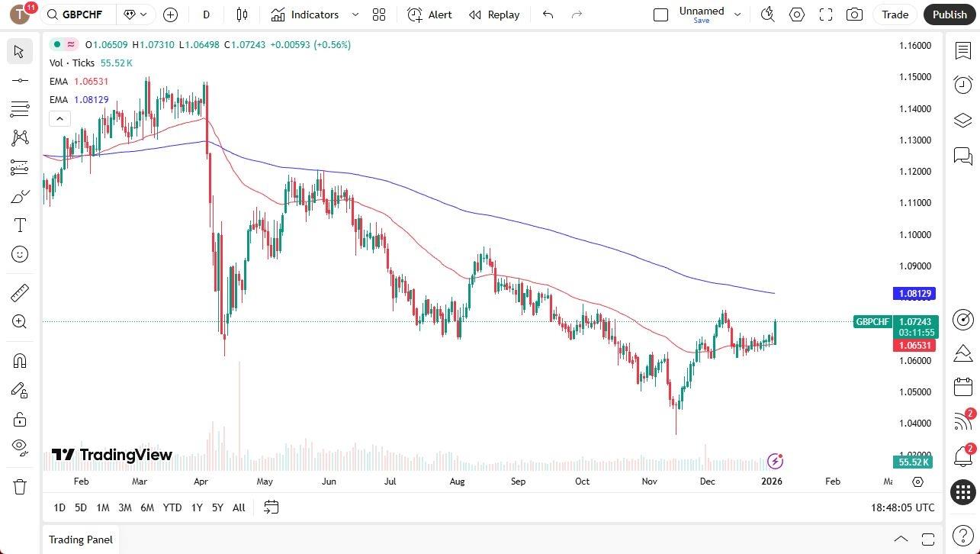
Task: Open the Alerts clock panel icon
Action: pyautogui.click(x=962, y=84)
